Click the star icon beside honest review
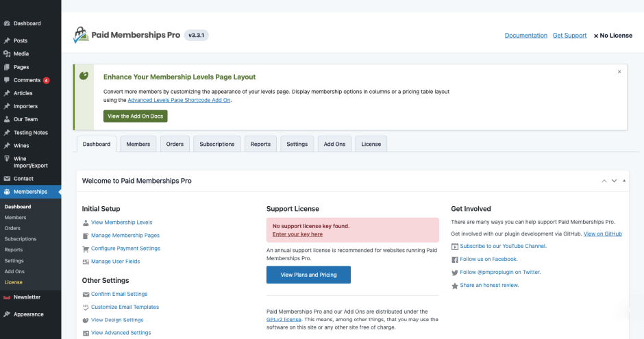This screenshot has width=644, height=339. tap(455, 286)
